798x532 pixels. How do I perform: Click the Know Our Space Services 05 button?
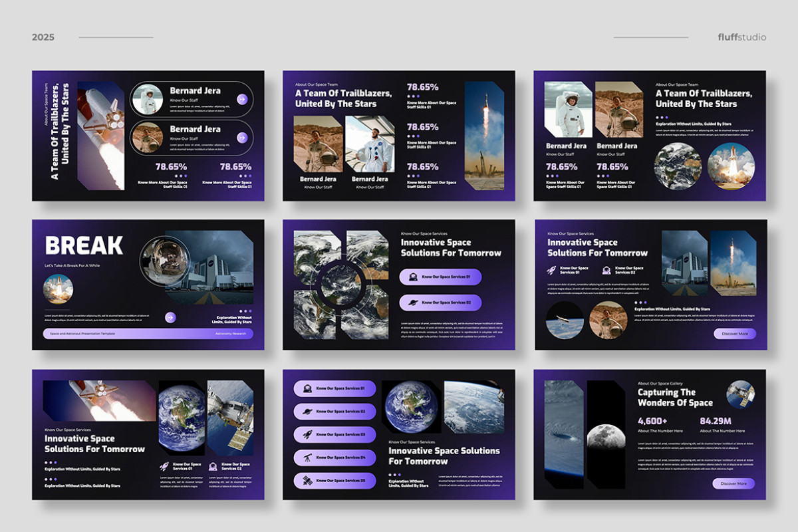335,480
